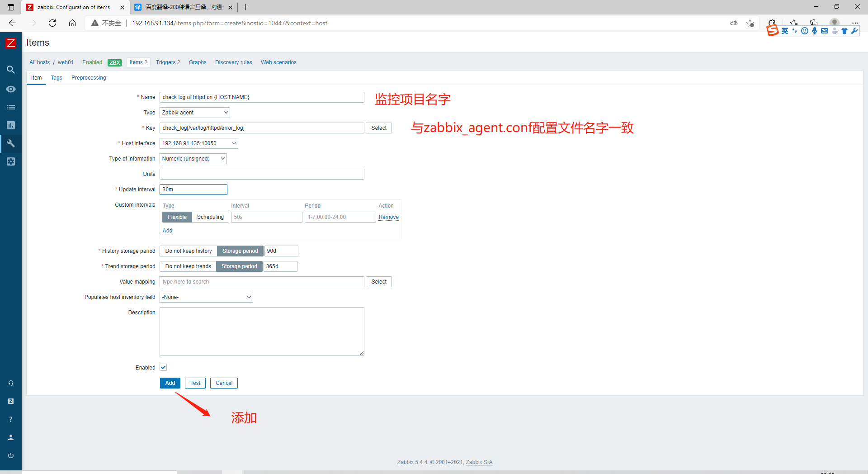The height and width of the screenshot is (474, 868).
Task: Click the Share Z icon in sidebar
Action: 11,401
